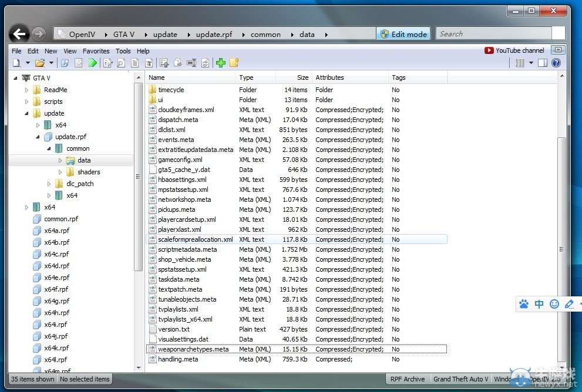
Task: Sort the list by Size column header
Action: [x=294, y=77]
